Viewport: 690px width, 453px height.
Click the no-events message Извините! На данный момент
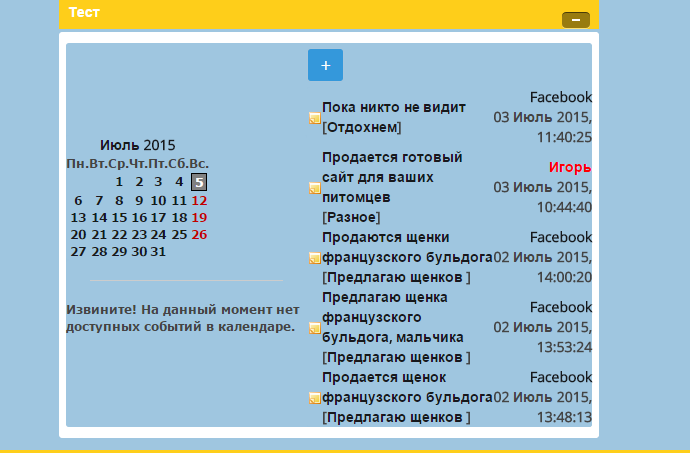pos(183,318)
